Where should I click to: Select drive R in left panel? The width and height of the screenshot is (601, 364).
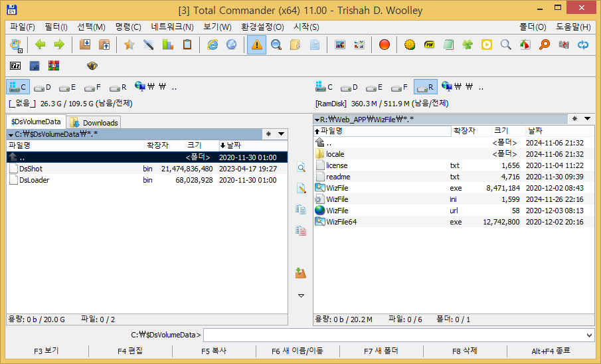click(118, 88)
